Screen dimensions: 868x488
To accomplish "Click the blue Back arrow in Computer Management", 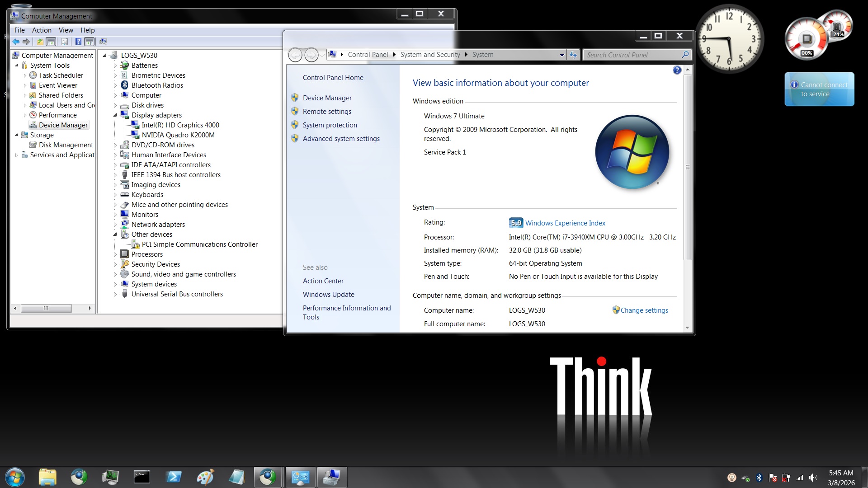I will click(x=16, y=42).
